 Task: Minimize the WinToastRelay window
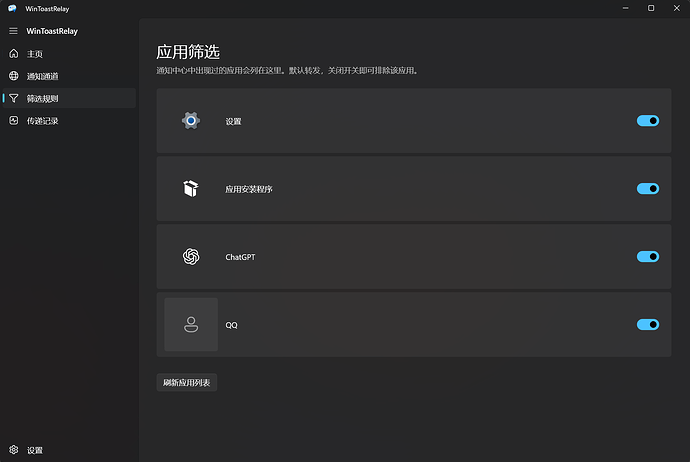click(625, 8)
